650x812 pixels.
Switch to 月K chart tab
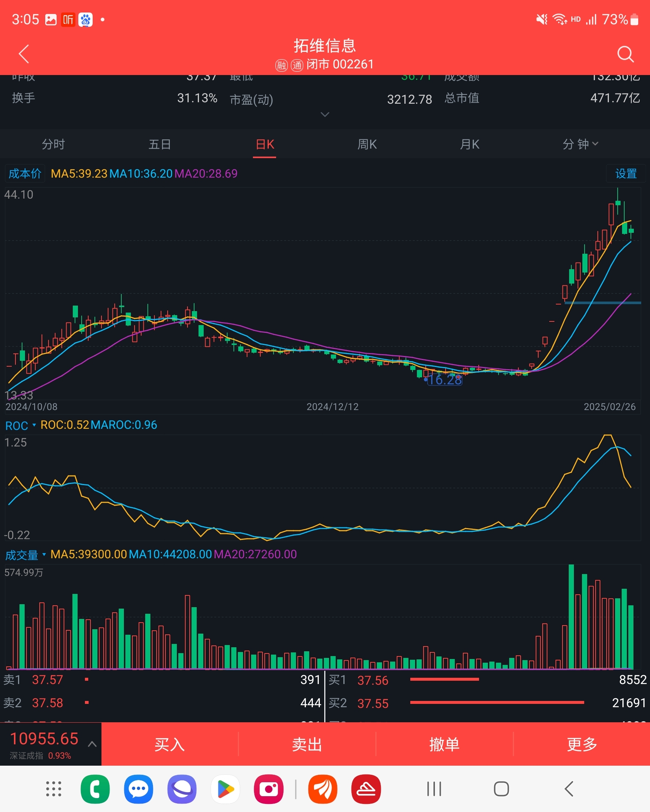coord(469,144)
